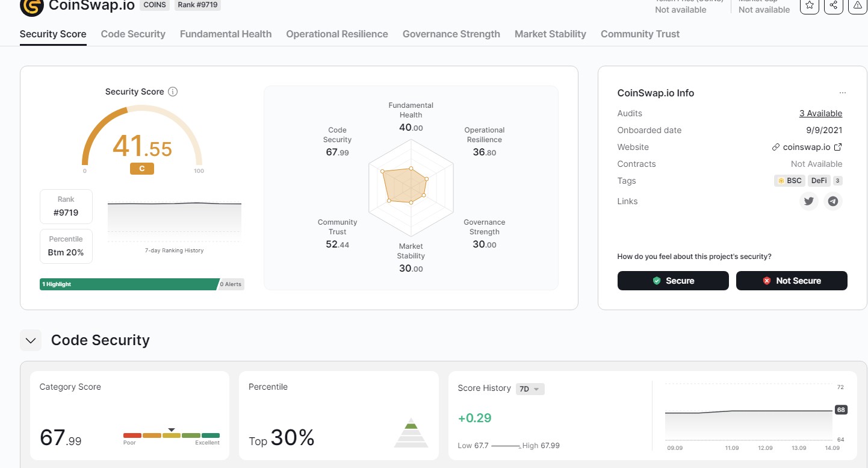
Task: Click the +0.29 score change value
Action: pos(475,418)
